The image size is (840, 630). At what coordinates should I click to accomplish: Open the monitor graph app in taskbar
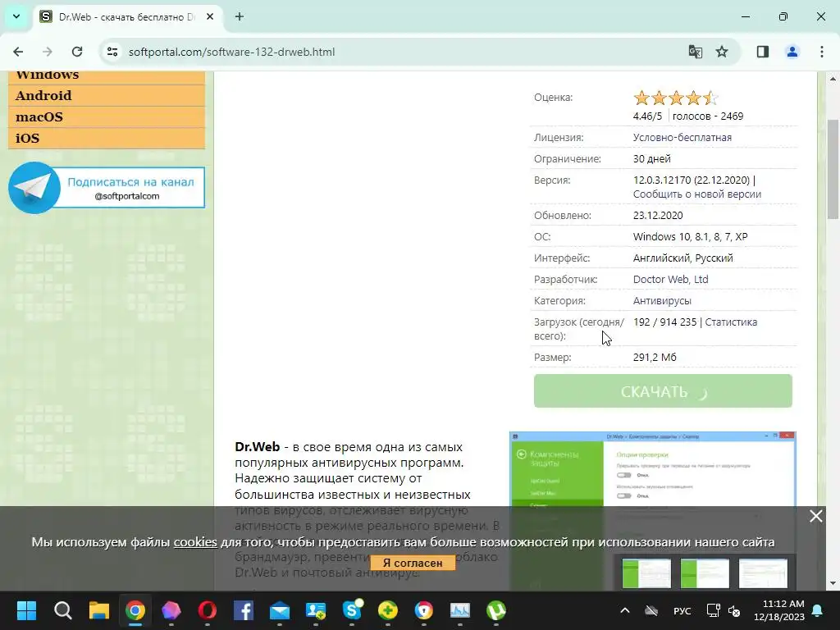(x=460, y=610)
